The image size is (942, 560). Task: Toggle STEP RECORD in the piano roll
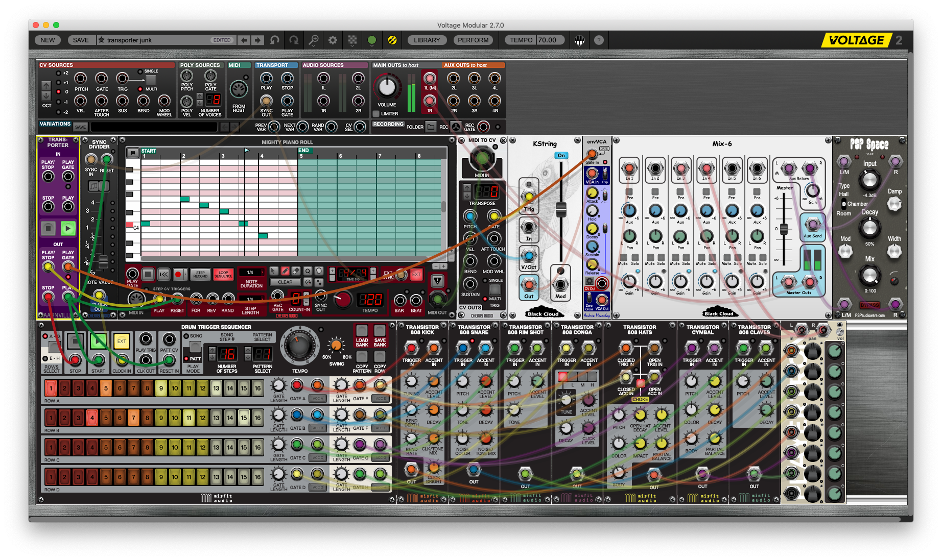coord(200,275)
